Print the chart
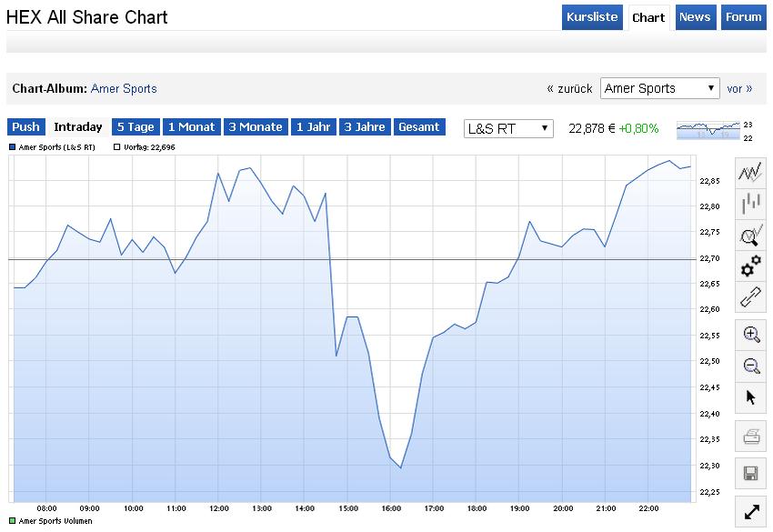773x532 pixels. pyautogui.click(x=751, y=437)
